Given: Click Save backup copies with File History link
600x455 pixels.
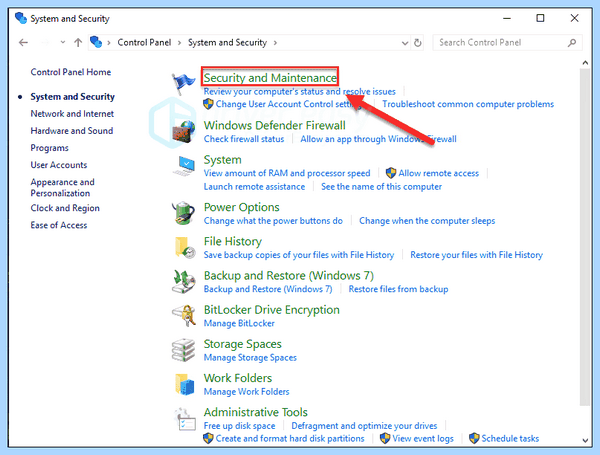Looking at the screenshot, I should (299, 255).
